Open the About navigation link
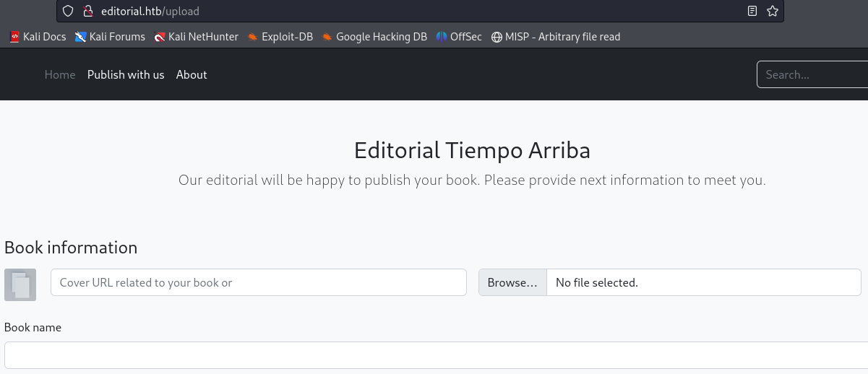The width and height of the screenshot is (868, 374). (192, 74)
